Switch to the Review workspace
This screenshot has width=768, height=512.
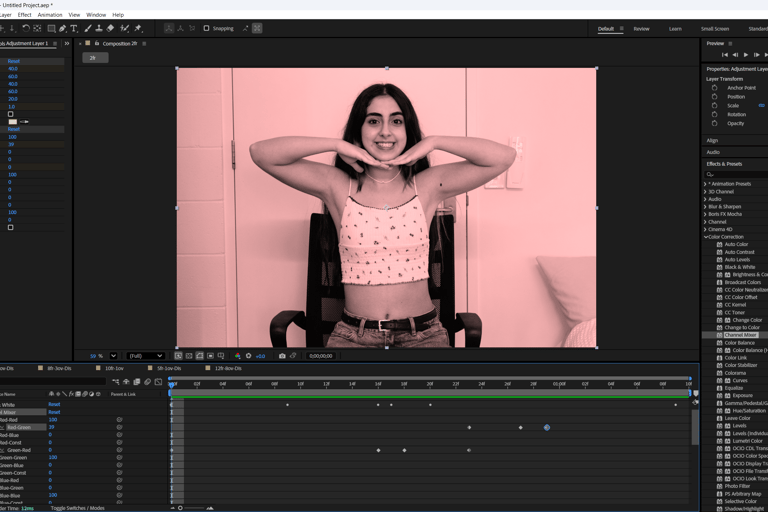[x=641, y=29]
